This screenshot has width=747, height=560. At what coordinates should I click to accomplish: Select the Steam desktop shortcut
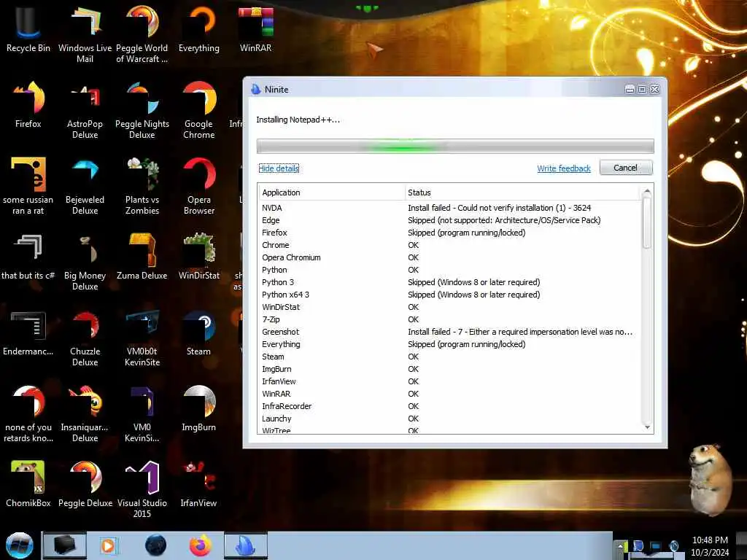pyautogui.click(x=199, y=332)
